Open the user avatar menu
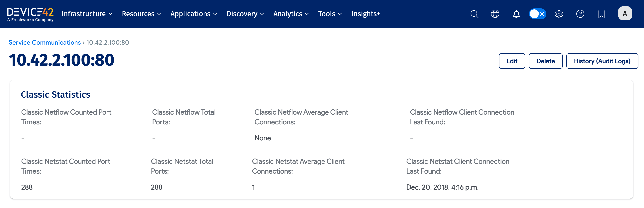Image resolution: width=644 pixels, height=208 pixels. [x=625, y=14]
